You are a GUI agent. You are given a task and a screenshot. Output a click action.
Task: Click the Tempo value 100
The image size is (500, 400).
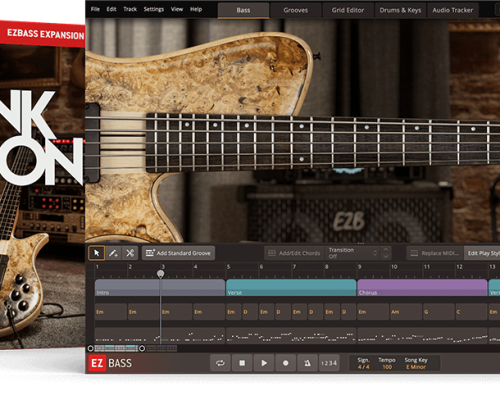coord(387,367)
